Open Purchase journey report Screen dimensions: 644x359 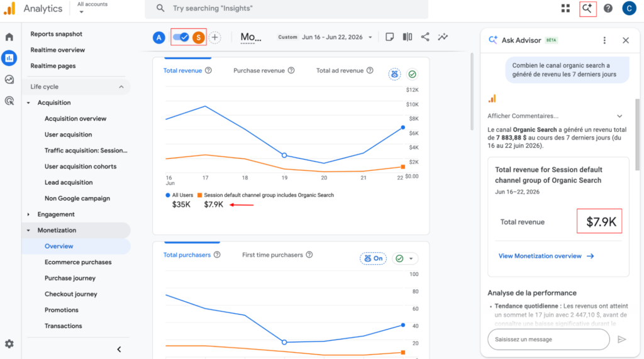point(70,278)
